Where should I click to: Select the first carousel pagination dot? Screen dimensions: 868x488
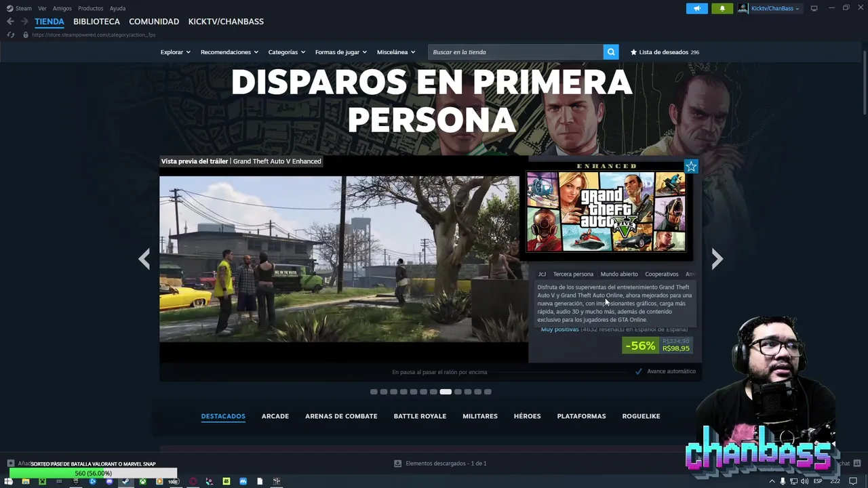pyautogui.click(x=374, y=391)
